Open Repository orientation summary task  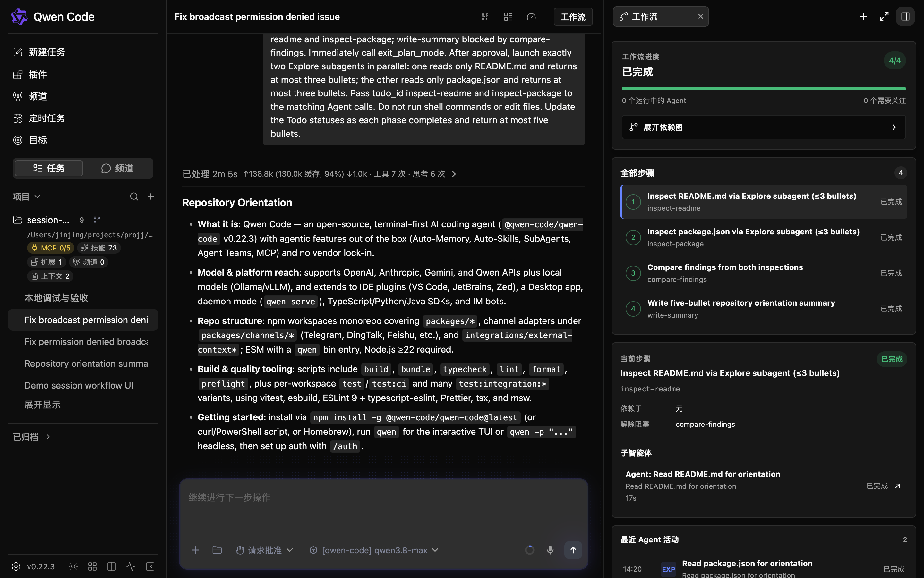tap(83, 363)
